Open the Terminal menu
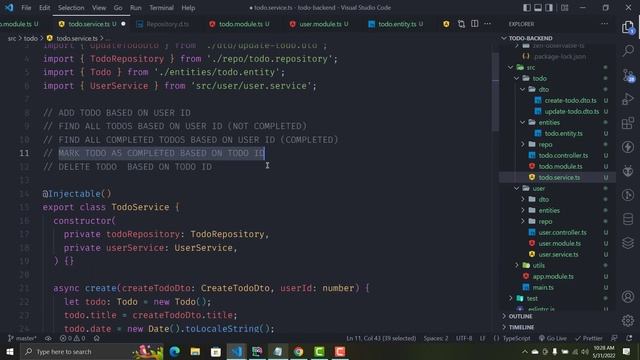 (x=161, y=8)
